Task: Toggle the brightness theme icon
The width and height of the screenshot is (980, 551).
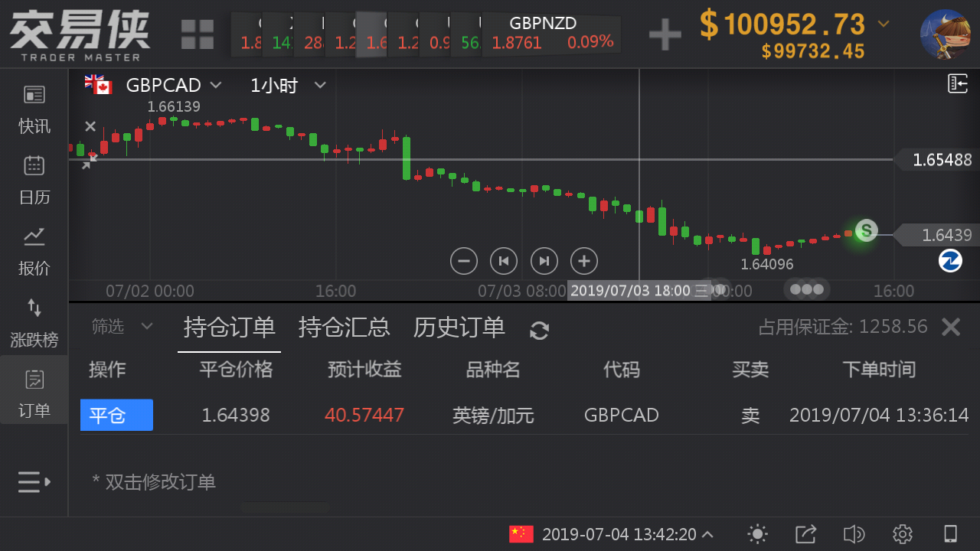Action: [757, 533]
